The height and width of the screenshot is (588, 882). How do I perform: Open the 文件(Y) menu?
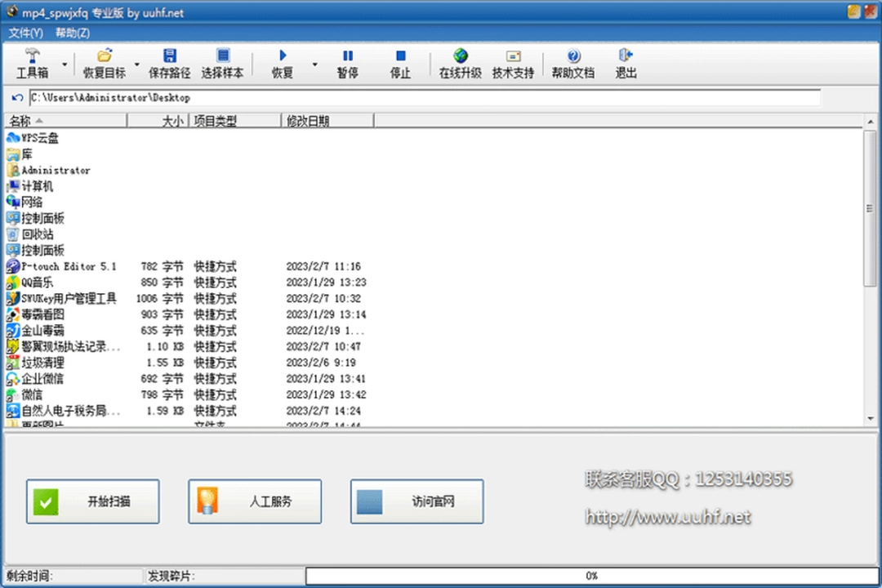(x=25, y=33)
